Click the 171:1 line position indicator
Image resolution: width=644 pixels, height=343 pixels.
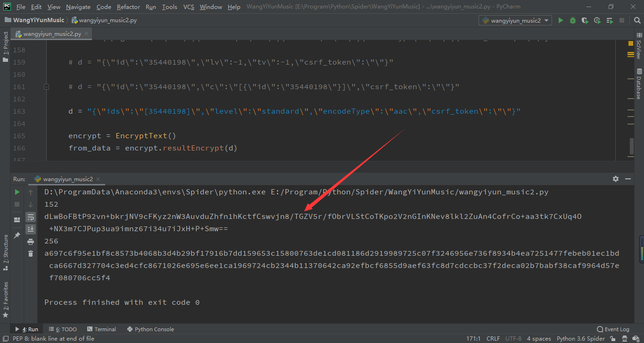pyautogui.click(x=473, y=338)
